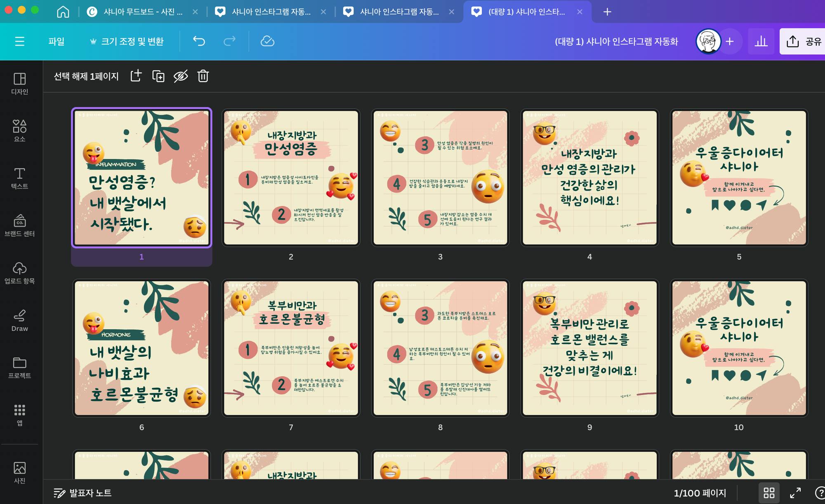The width and height of the screenshot is (825, 504).
Task: Redo the last action
Action: coord(229,41)
